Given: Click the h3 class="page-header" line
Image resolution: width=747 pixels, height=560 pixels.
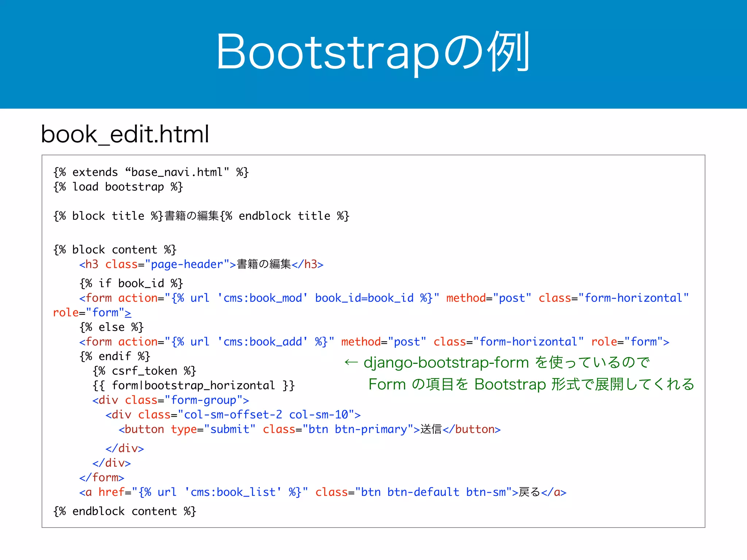Looking at the screenshot, I should click(x=201, y=264).
